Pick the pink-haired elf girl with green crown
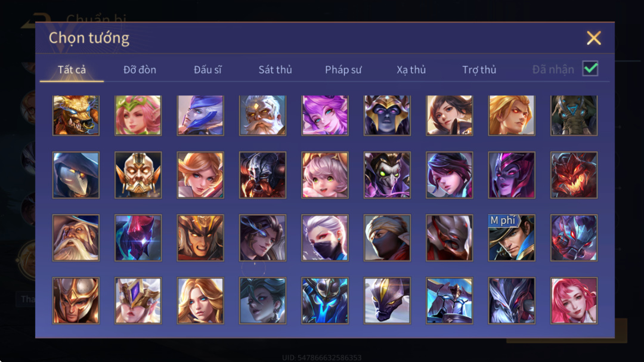644x362 pixels. (138, 116)
